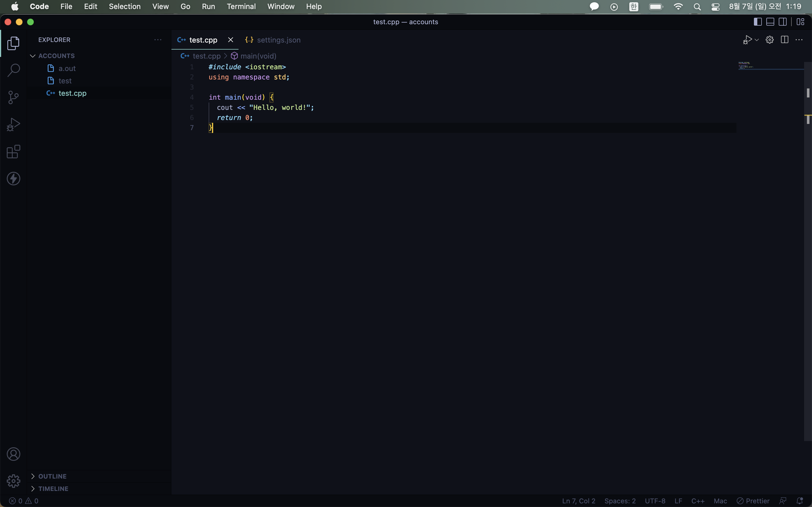Click the Prettier status bar button

pos(753,501)
